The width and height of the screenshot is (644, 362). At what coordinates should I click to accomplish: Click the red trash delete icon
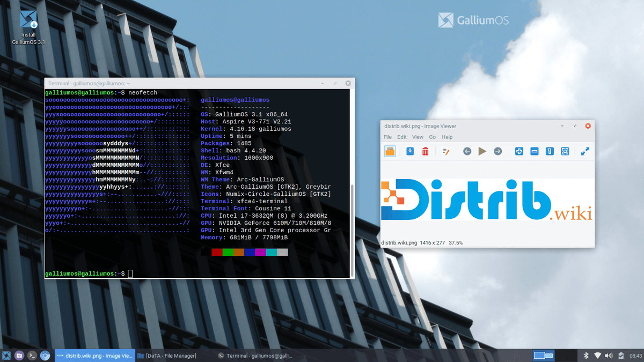click(425, 151)
